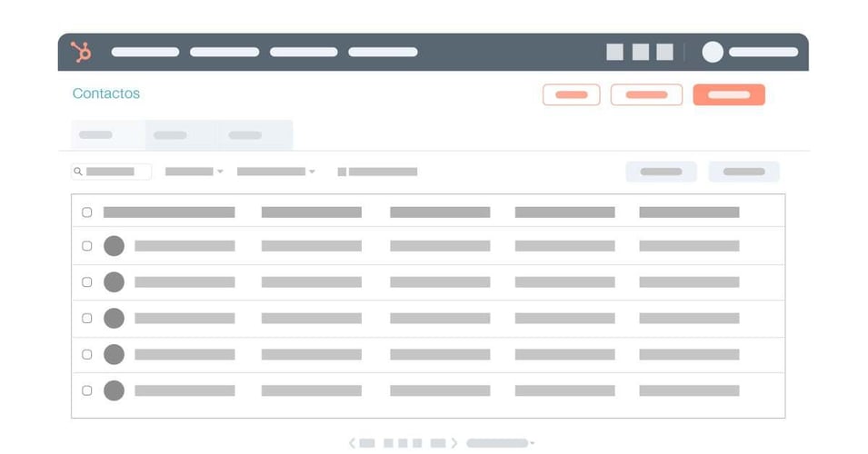Open the per-page dropdown below the table
Image resolution: width=868 pixels, height=454 pixels.
click(x=501, y=443)
